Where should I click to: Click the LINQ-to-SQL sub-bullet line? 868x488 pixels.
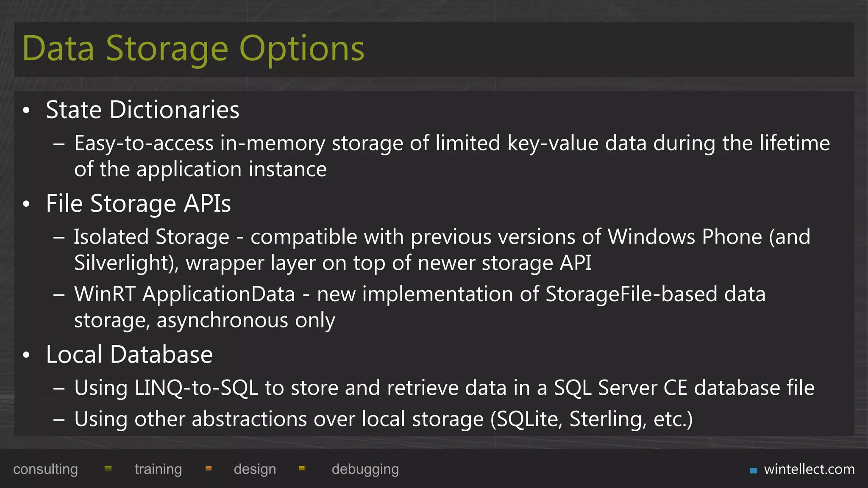(444, 388)
